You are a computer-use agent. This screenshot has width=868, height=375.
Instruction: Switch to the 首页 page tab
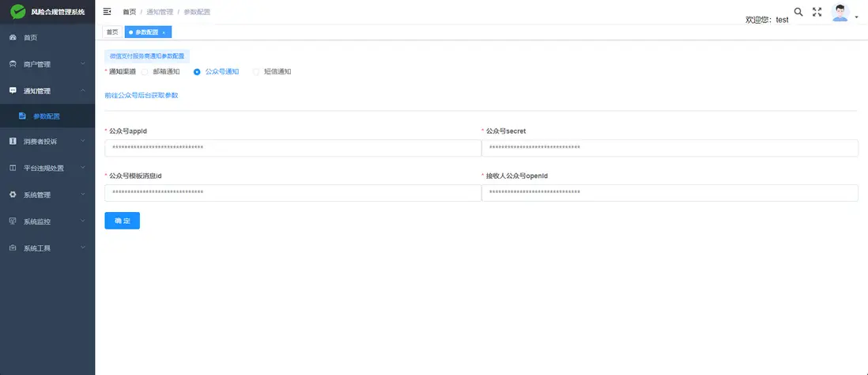112,32
